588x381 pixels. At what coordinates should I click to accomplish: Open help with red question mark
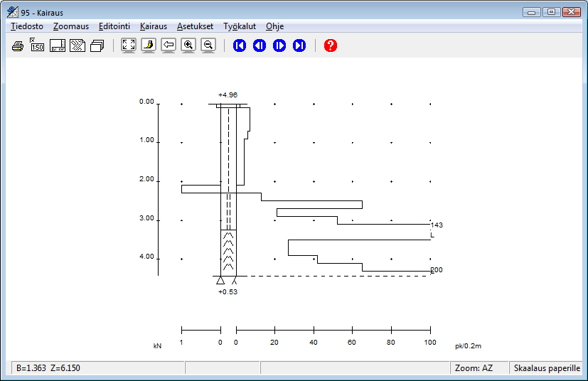point(331,45)
